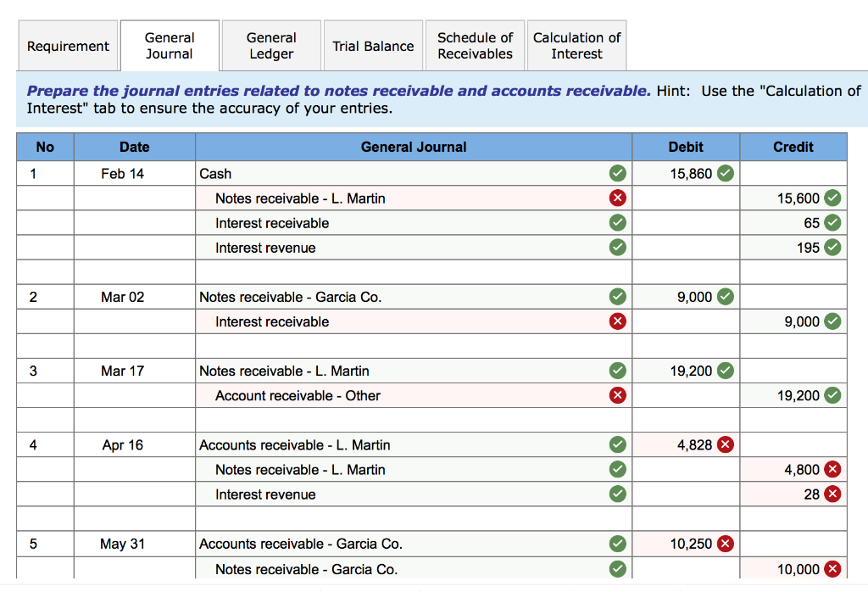Open the General Ledger tab
The width and height of the screenshot is (868, 592).
coord(271,46)
